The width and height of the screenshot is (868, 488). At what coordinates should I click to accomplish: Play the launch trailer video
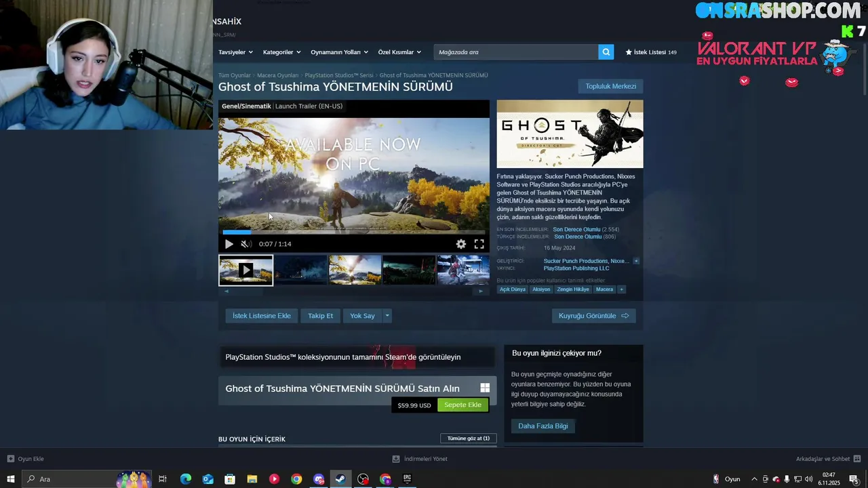(229, 244)
